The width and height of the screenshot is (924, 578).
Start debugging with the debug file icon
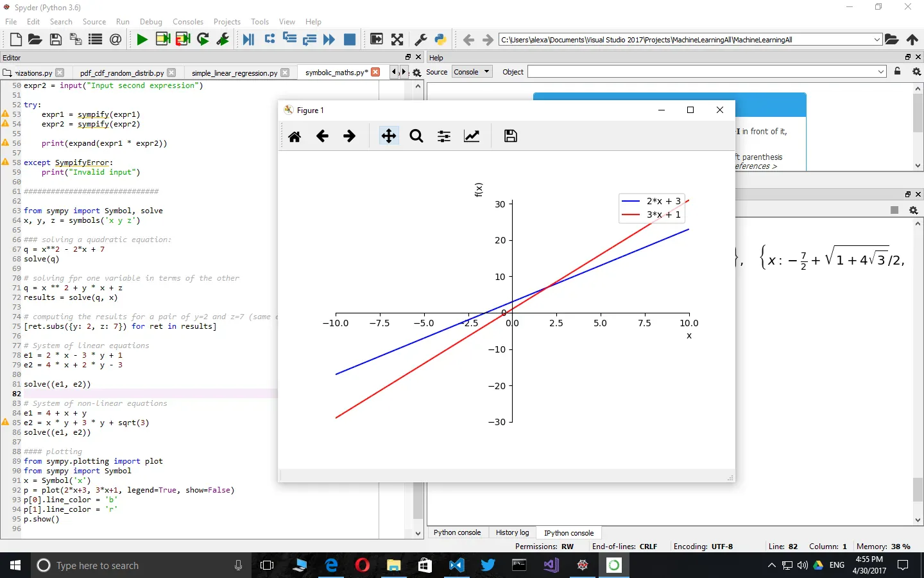click(x=248, y=40)
